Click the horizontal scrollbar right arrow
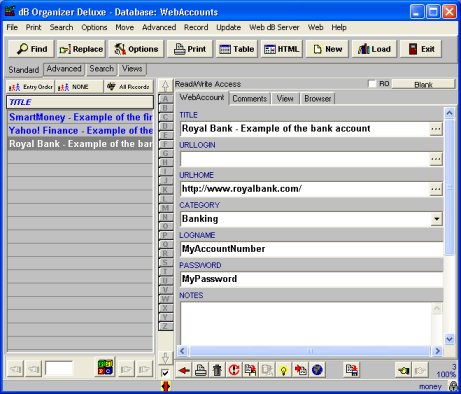 click(x=437, y=351)
